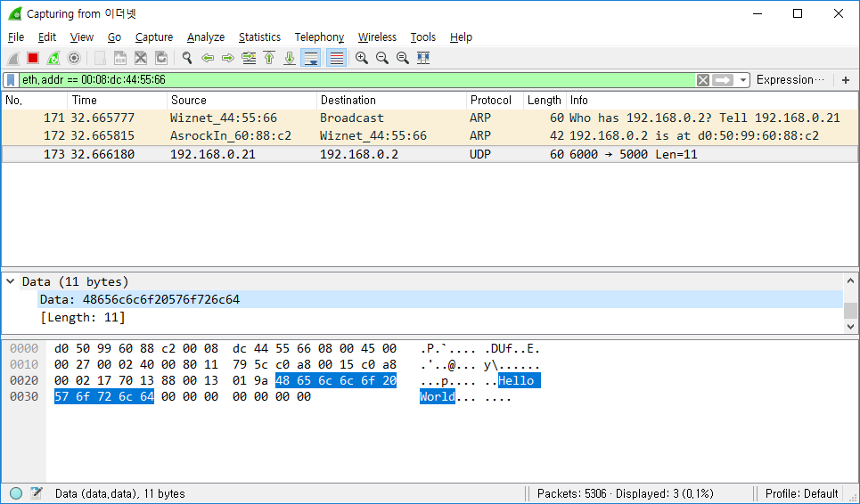Toggle packet list colorization

click(336, 58)
